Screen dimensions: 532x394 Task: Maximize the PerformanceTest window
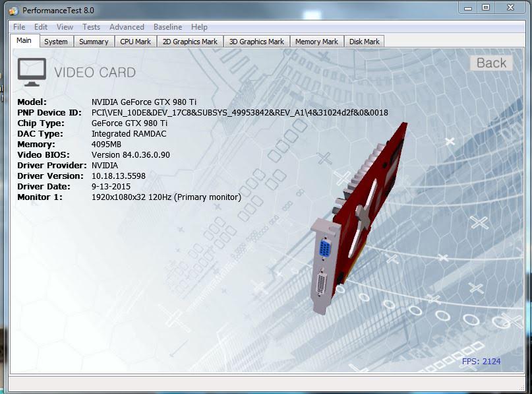click(487, 7)
